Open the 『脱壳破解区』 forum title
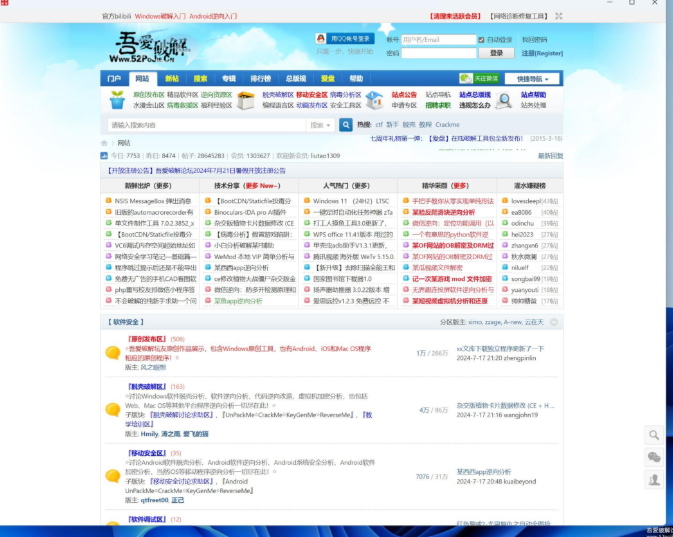 coord(147,387)
